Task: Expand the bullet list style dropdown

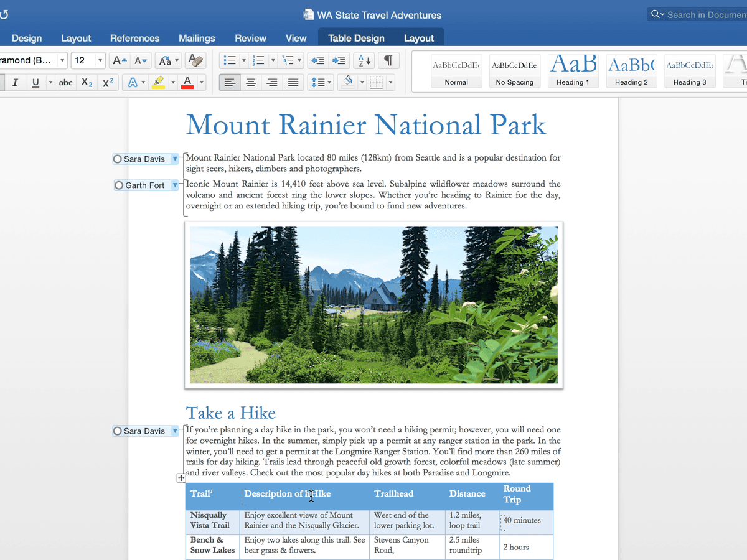Action: [243, 60]
